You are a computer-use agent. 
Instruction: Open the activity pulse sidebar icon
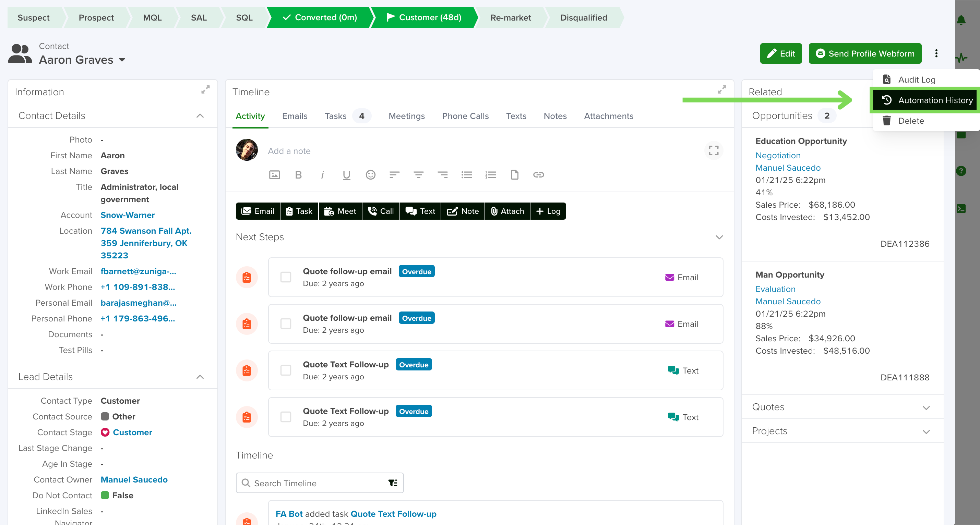pos(961,58)
